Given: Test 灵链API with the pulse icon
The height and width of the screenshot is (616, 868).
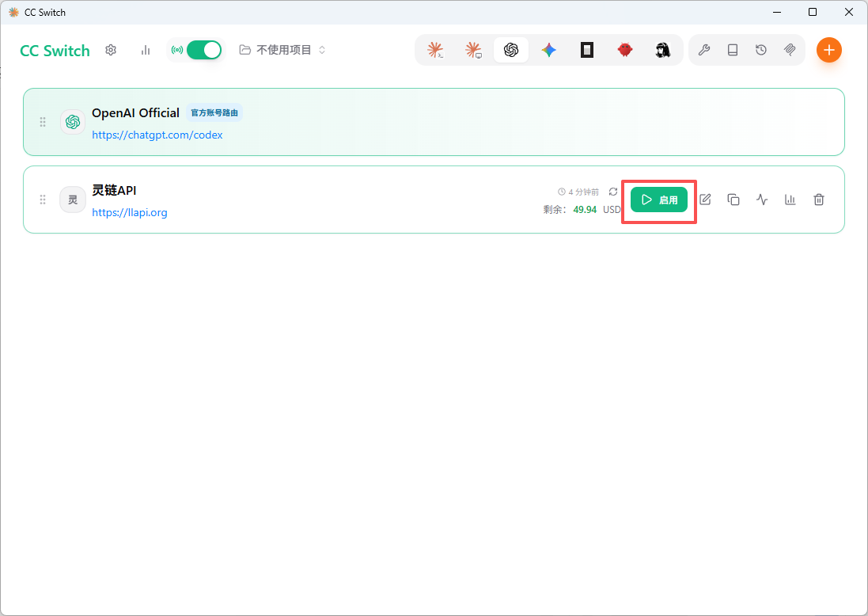Looking at the screenshot, I should (x=762, y=200).
